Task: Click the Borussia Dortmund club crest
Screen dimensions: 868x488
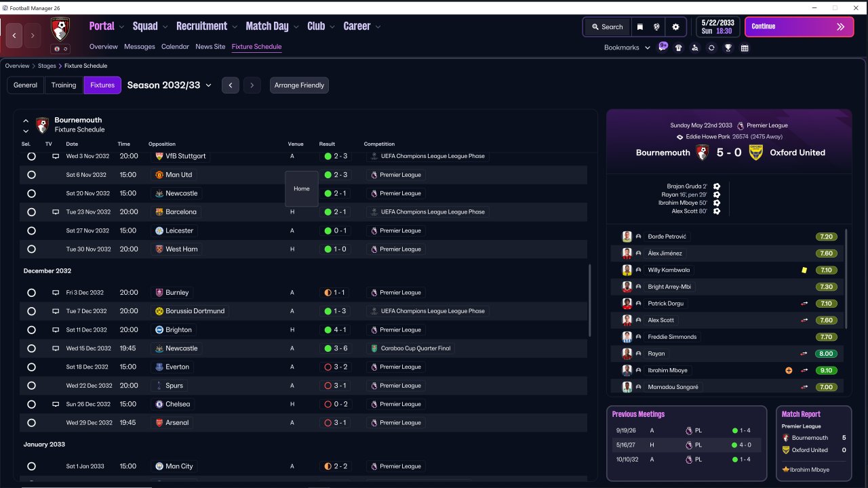Action: [x=159, y=311]
